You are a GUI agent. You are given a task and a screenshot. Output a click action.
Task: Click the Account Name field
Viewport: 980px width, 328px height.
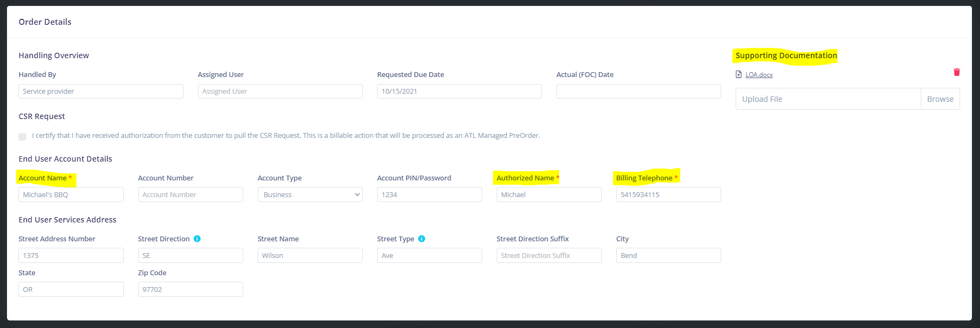[x=71, y=194]
